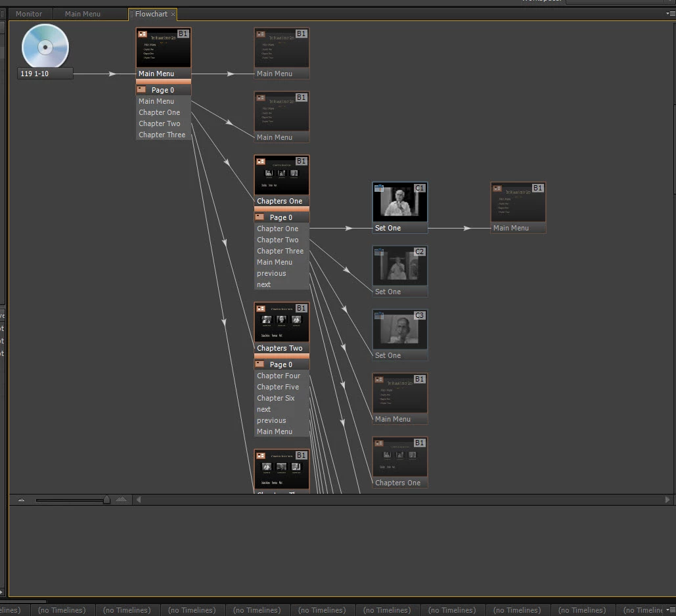Screen dimensions: 676x616
Task: Select Chapter One button under Main Menu Page 0
Action: click(x=164, y=112)
